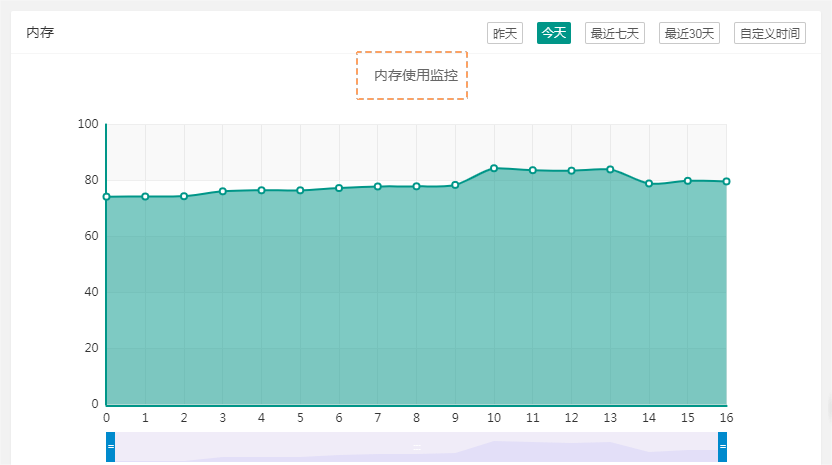Click the middle of the zoom slider track
832x465 pixels.
(x=416, y=447)
